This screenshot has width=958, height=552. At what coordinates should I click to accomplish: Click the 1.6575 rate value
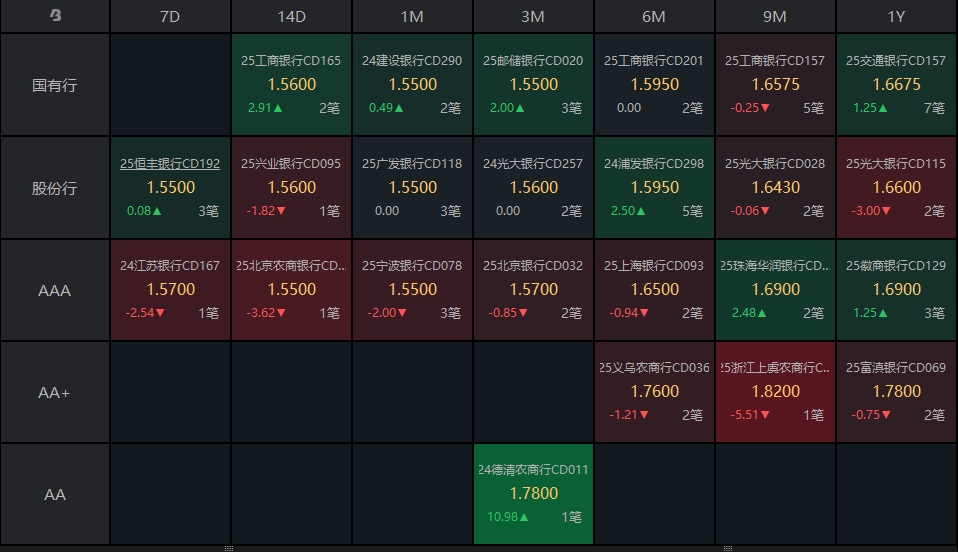pos(775,84)
